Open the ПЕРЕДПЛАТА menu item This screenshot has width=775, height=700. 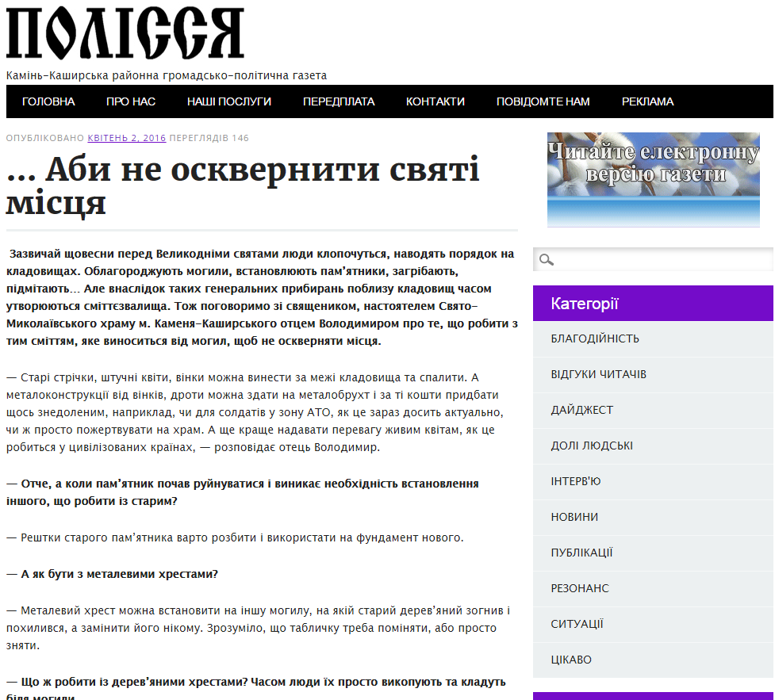339,101
